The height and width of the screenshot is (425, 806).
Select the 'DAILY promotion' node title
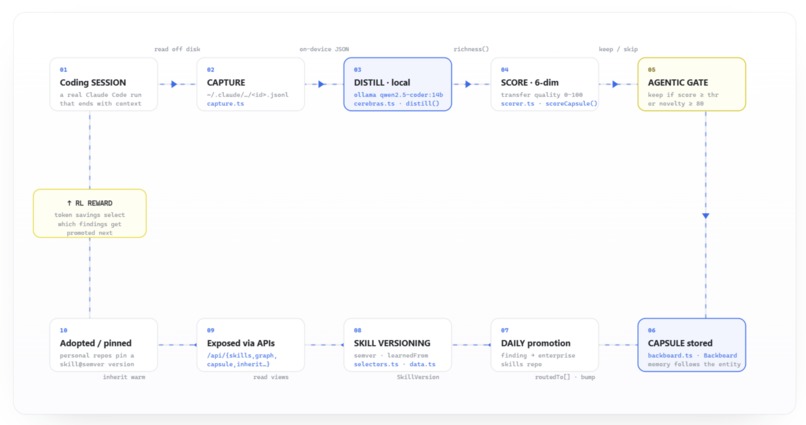pos(535,343)
